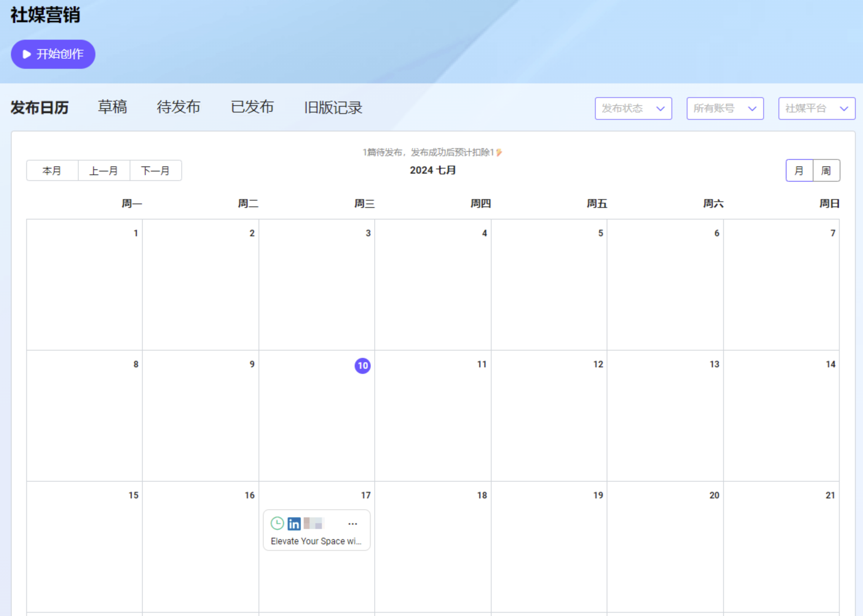Expand the 发布状态 dropdown
The image size is (863, 616).
click(633, 108)
